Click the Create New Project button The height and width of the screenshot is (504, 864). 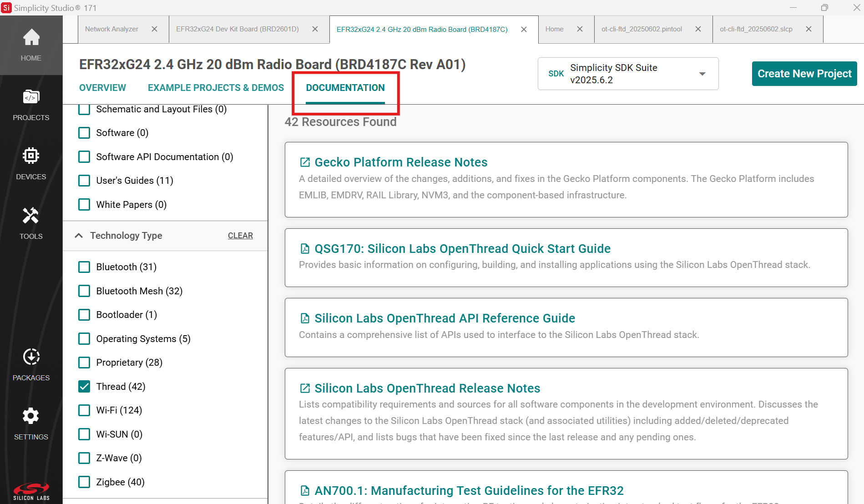tap(804, 74)
